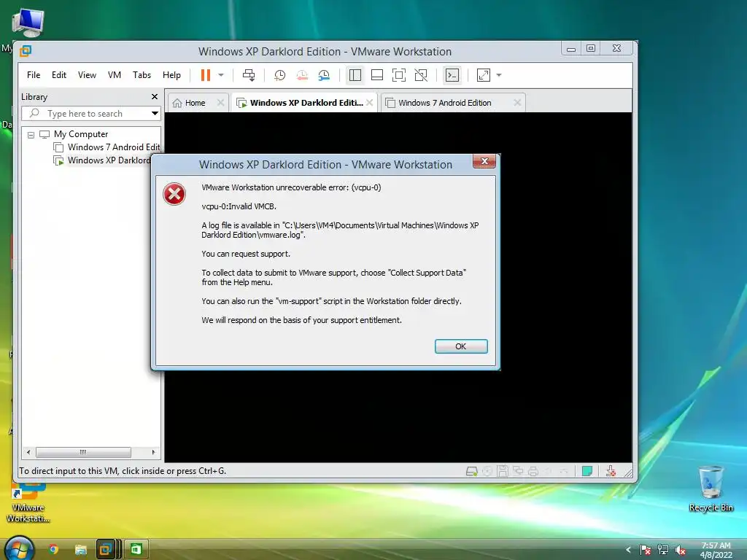Take a snapshot of this virtual machine
Viewport: 747px width, 560px height.
[x=279, y=75]
